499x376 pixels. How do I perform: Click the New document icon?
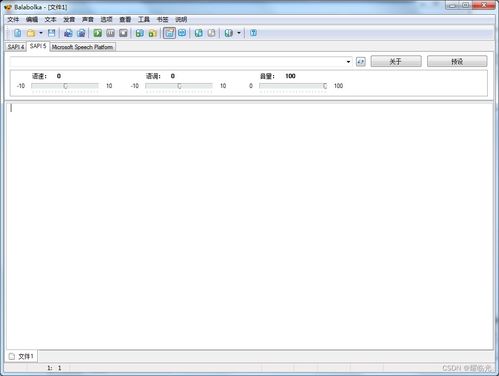click(x=18, y=33)
